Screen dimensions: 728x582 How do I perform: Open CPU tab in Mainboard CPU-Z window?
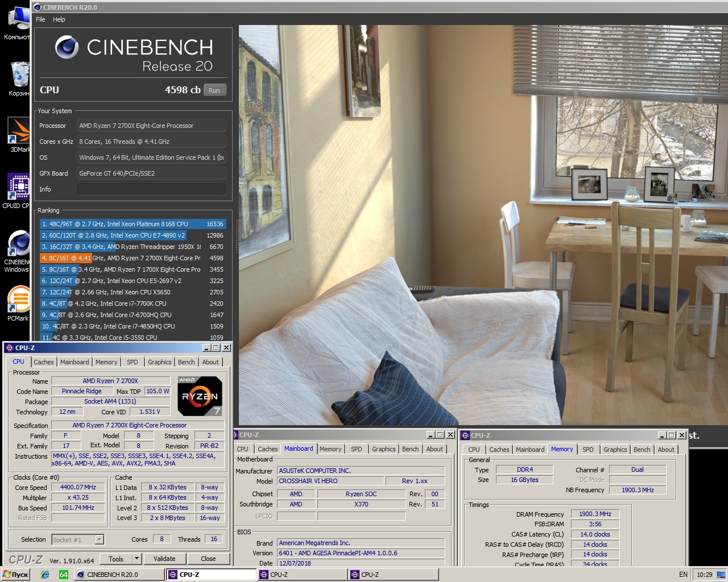pyautogui.click(x=243, y=449)
